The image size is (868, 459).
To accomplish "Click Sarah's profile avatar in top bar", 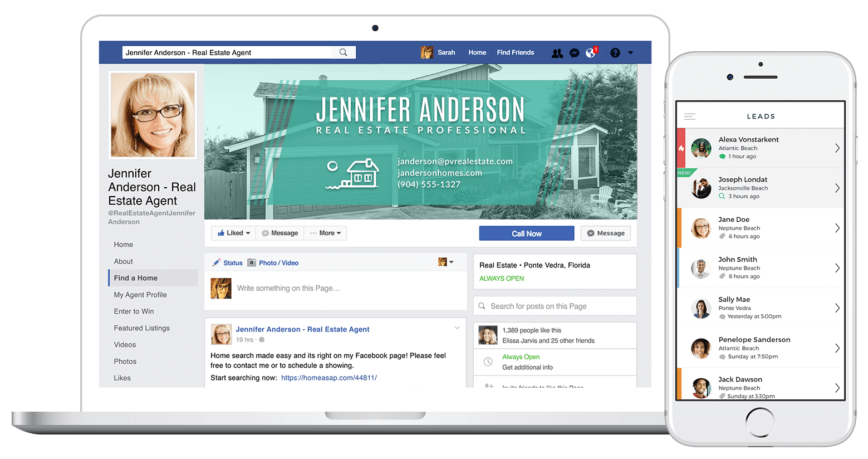I will (x=427, y=52).
